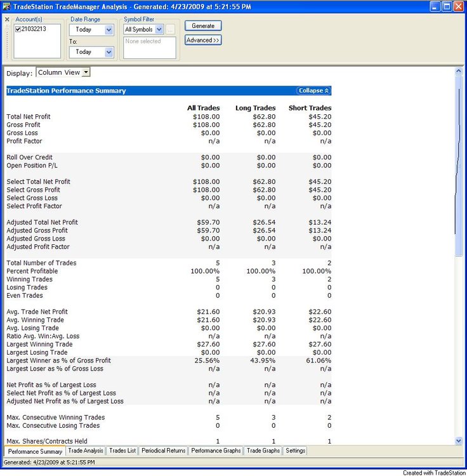Screen dimensions: 467x476
Task: Click the ellipsis symbol browse button
Action: (170, 30)
